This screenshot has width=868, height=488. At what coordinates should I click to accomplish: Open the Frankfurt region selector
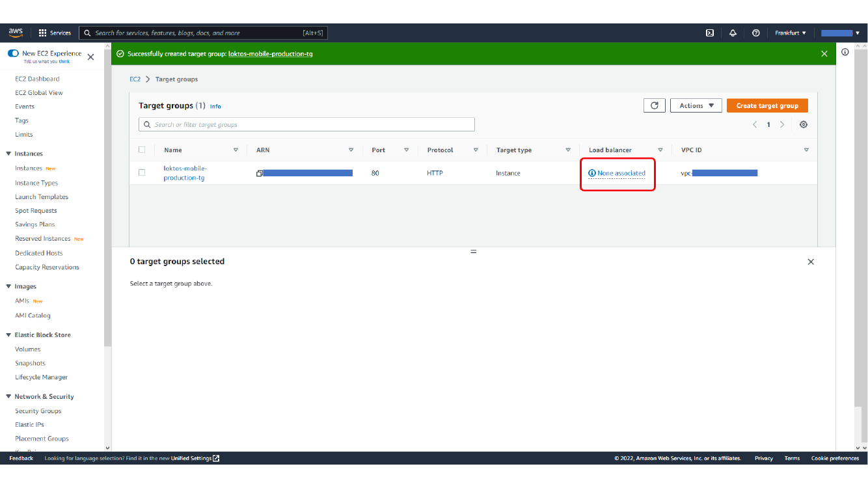click(791, 33)
